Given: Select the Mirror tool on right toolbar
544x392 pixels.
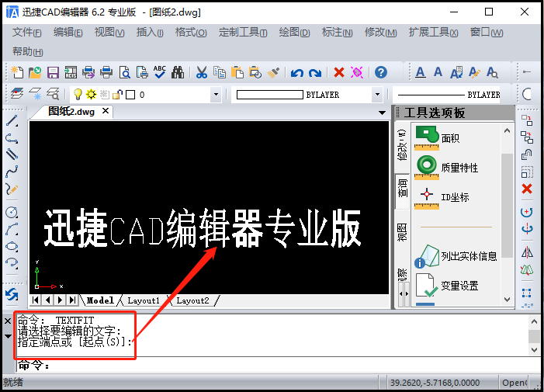Looking at the screenshot, I should (x=527, y=252).
